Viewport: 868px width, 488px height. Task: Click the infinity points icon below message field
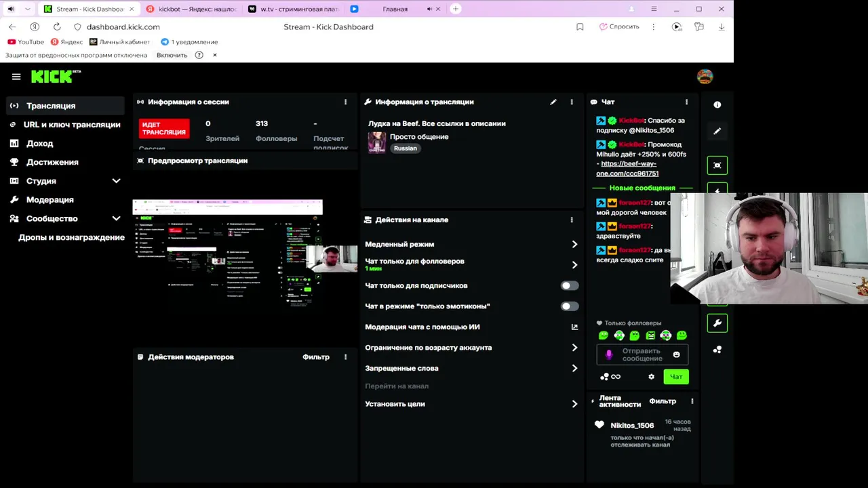pos(616,377)
